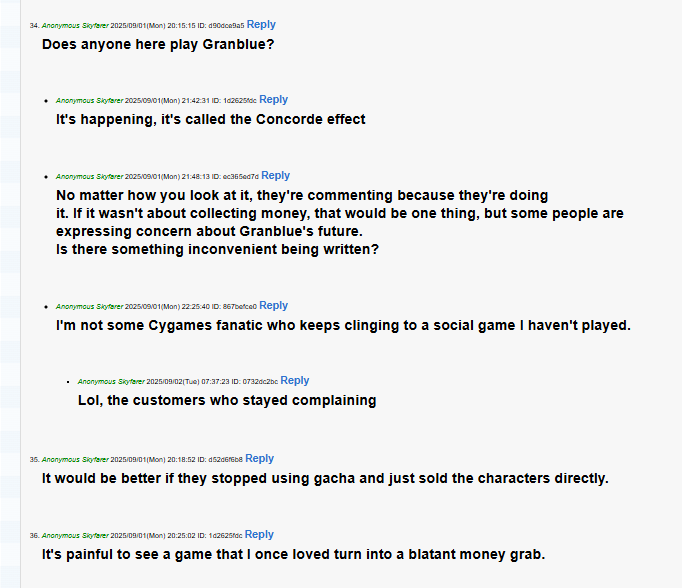Click the author name of the 22:25:40 reply
Image resolution: width=682 pixels, height=588 pixels.
[x=89, y=307]
